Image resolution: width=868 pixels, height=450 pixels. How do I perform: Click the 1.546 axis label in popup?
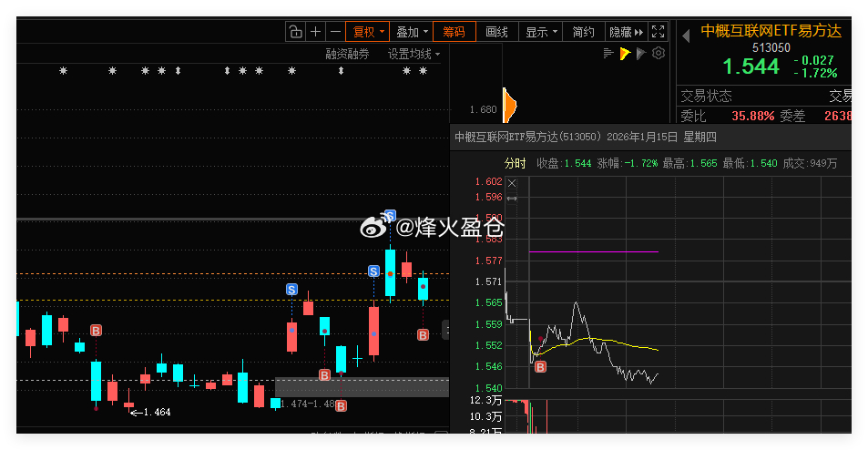coord(488,366)
